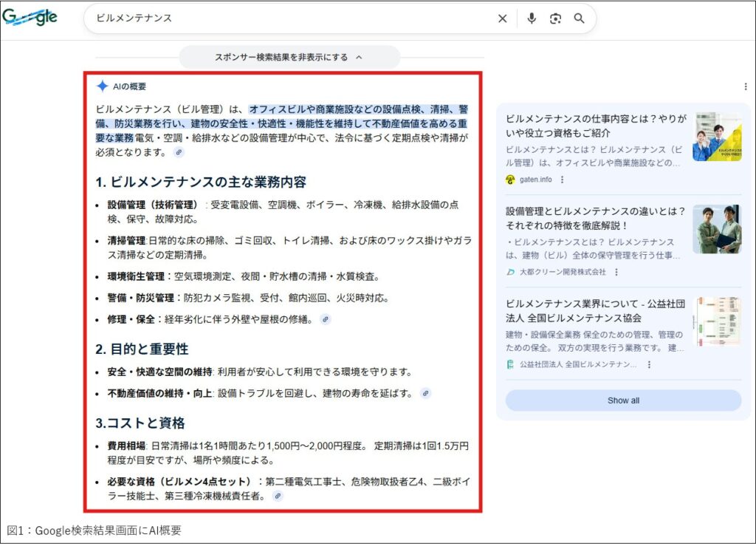Open the three-dot menu at sidebar top
Screen dimensions: 756x546
pos(746,86)
